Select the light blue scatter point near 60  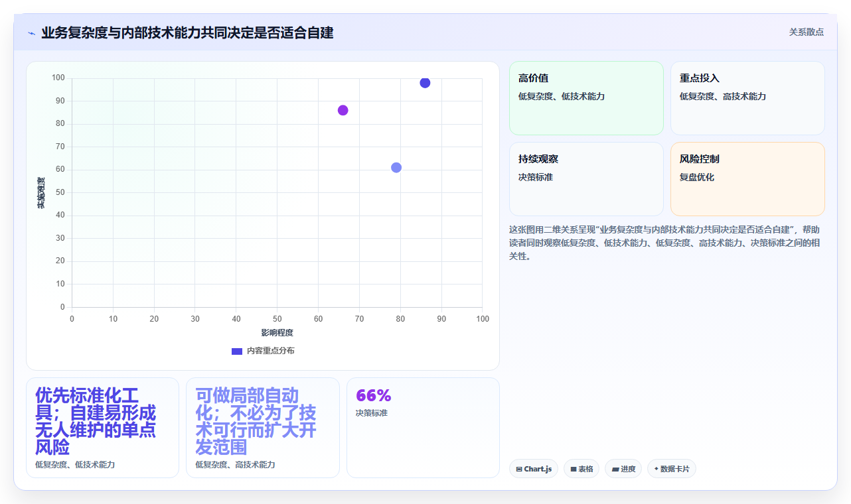pos(396,167)
